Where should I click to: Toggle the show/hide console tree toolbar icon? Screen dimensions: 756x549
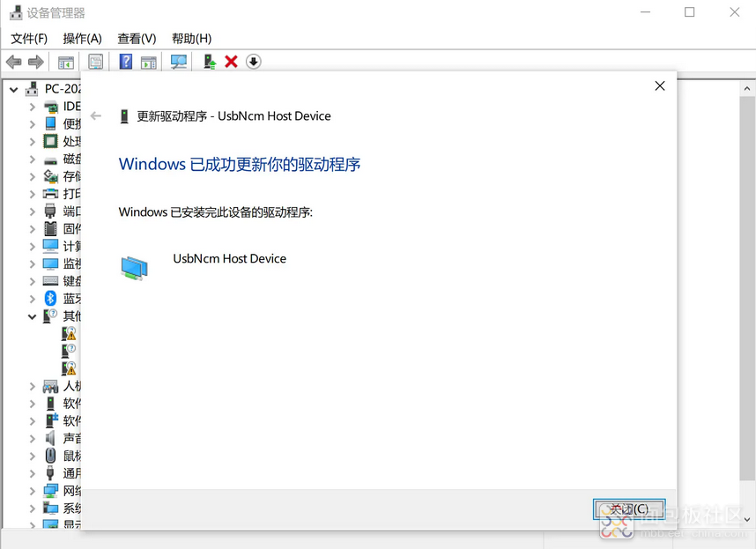66,63
